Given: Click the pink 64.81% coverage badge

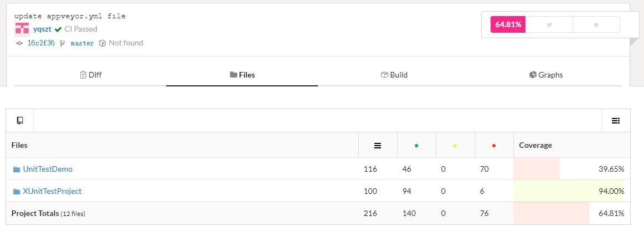Looking at the screenshot, I should point(508,24).
